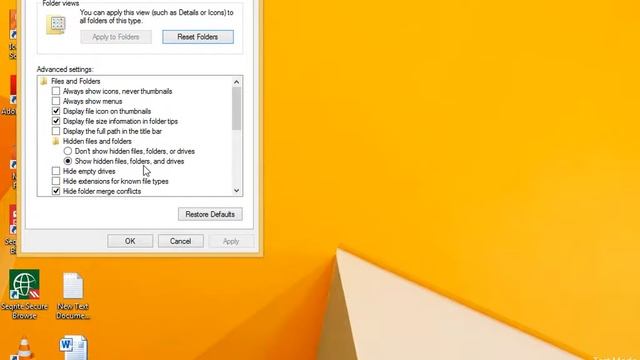Check Display the full path in title bar
This screenshot has height=360, width=640.
pos(56,131)
